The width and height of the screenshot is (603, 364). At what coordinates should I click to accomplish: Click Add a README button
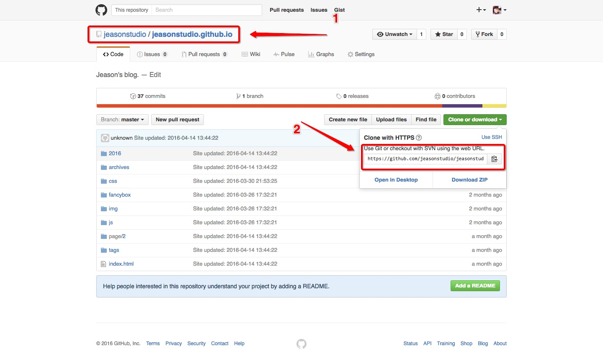pyautogui.click(x=475, y=286)
